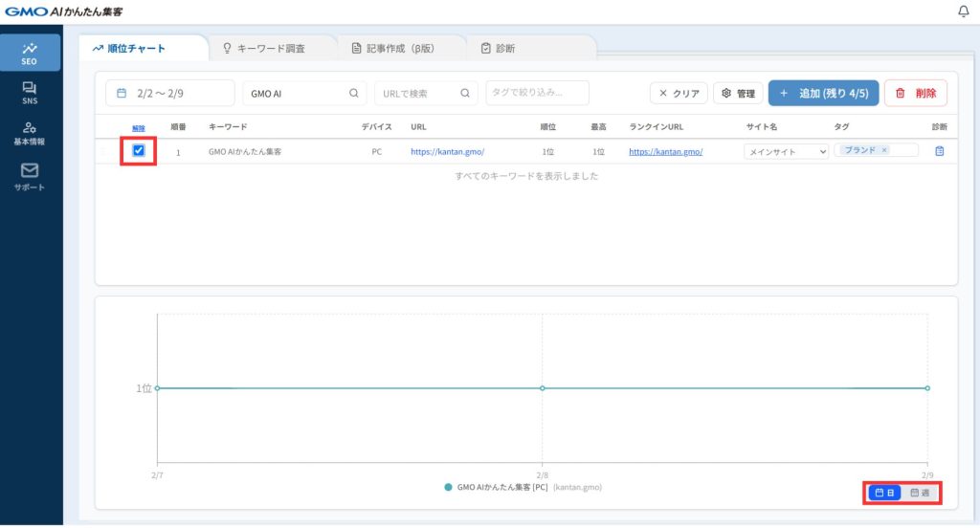
Task: Switch chart to daily (日) view
Action: tap(884, 493)
